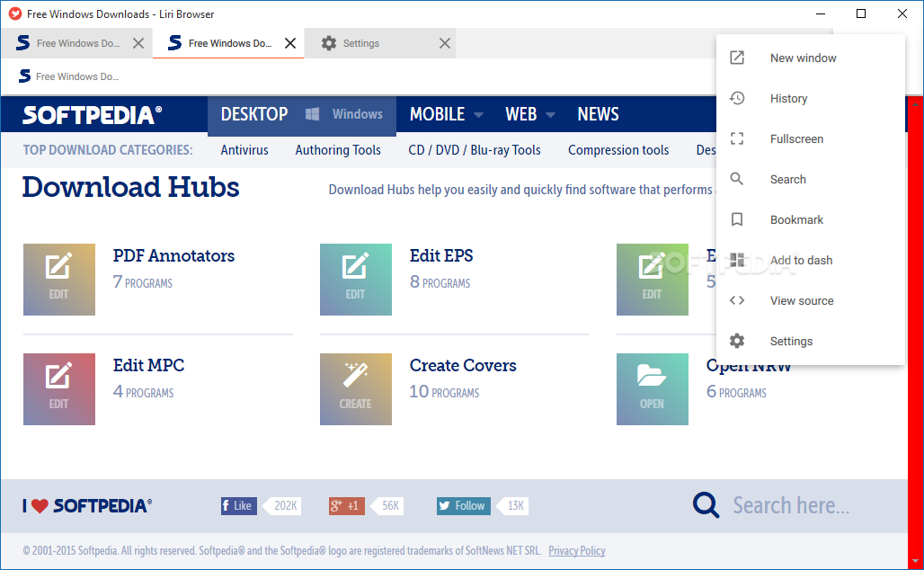Viewport: 924px width, 570px height.
Task: Open the Create Covers wand tile
Action: [x=356, y=389]
